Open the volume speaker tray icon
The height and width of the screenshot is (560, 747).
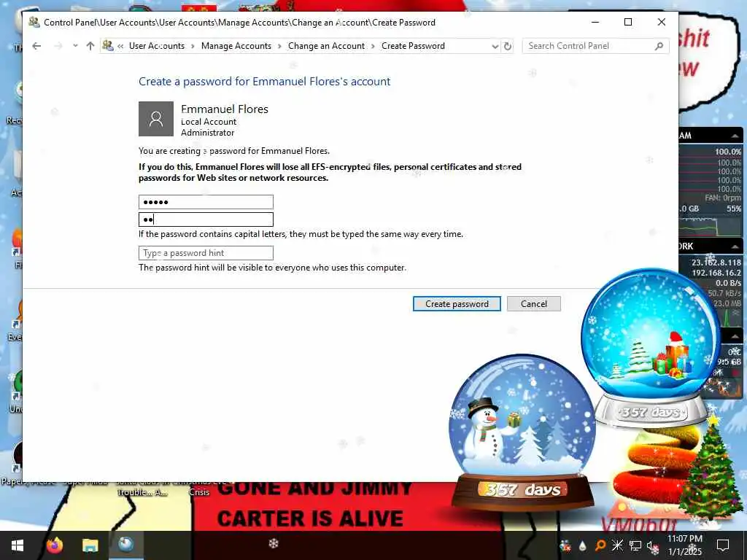point(653,547)
